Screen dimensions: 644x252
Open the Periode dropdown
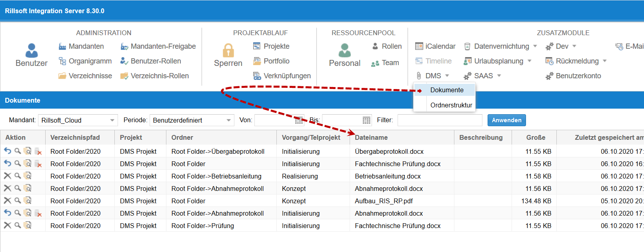point(229,120)
